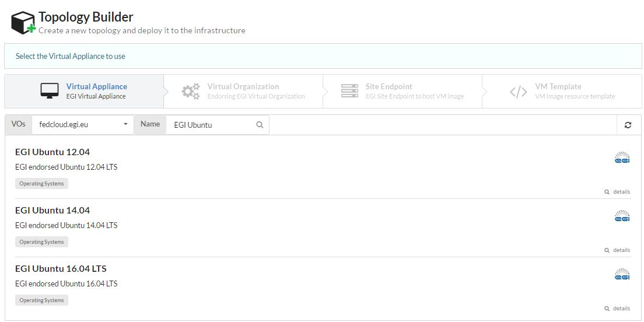Screen dimensions: 644x322
Task: Switch to the Virtual Organization step tab
Action: (x=243, y=91)
